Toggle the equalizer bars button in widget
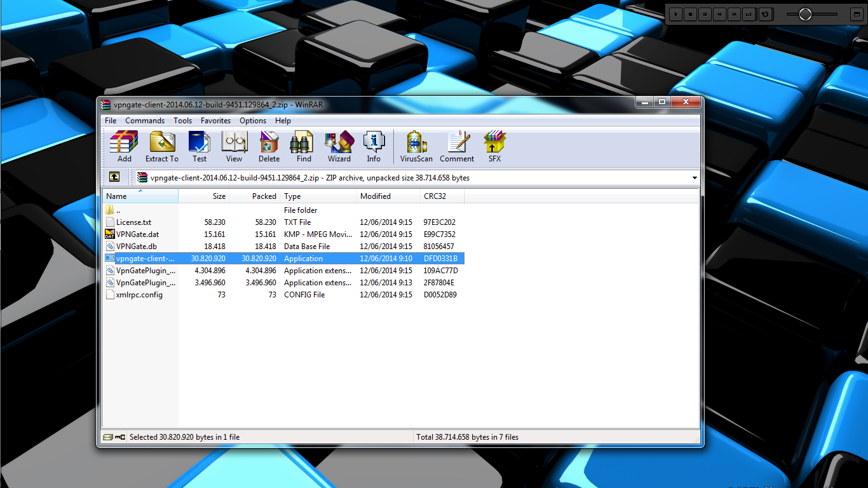The height and width of the screenshot is (488, 868). pos(750,14)
